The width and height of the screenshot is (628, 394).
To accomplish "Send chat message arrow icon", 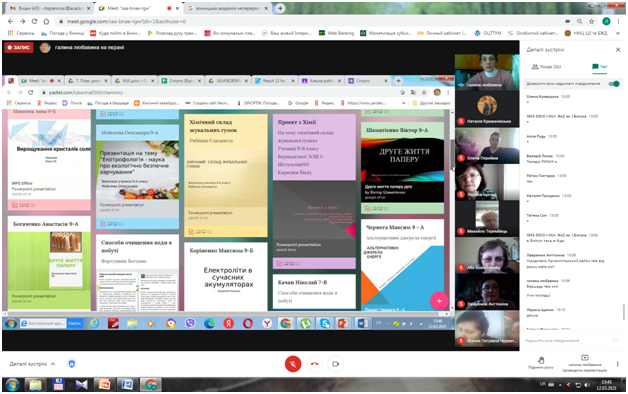I will coord(616,340).
